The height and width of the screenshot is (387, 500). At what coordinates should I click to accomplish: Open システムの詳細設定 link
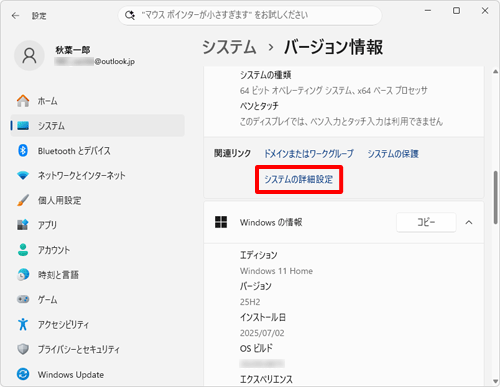pos(299,179)
